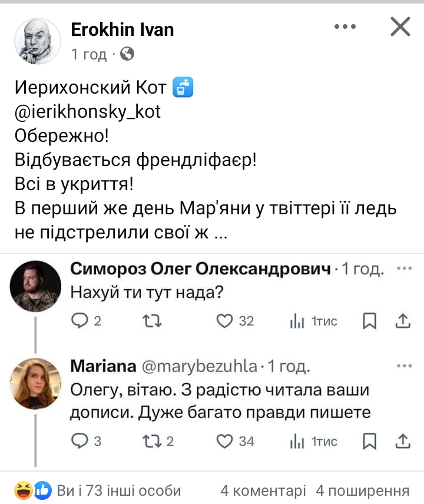
Task: Retweet Mariana's tweet
Action: (x=153, y=440)
